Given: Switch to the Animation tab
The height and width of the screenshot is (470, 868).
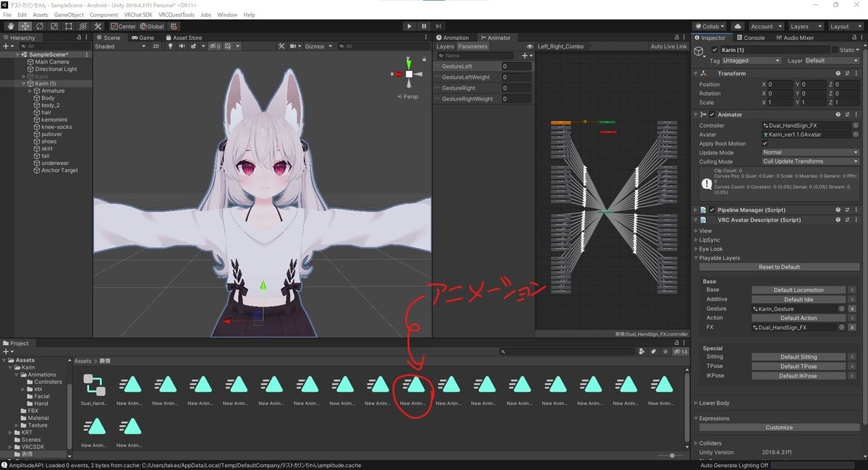Looking at the screenshot, I should tap(452, 38).
